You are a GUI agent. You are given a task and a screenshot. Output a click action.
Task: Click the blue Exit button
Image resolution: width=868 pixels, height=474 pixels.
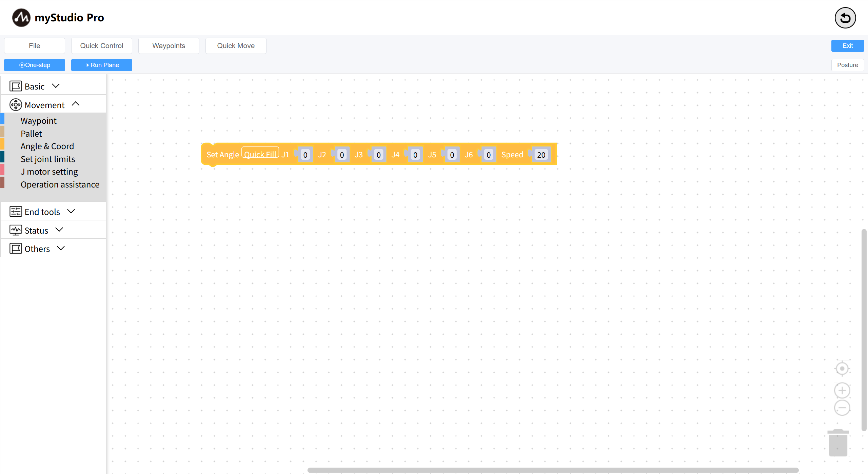[x=847, y=46]
